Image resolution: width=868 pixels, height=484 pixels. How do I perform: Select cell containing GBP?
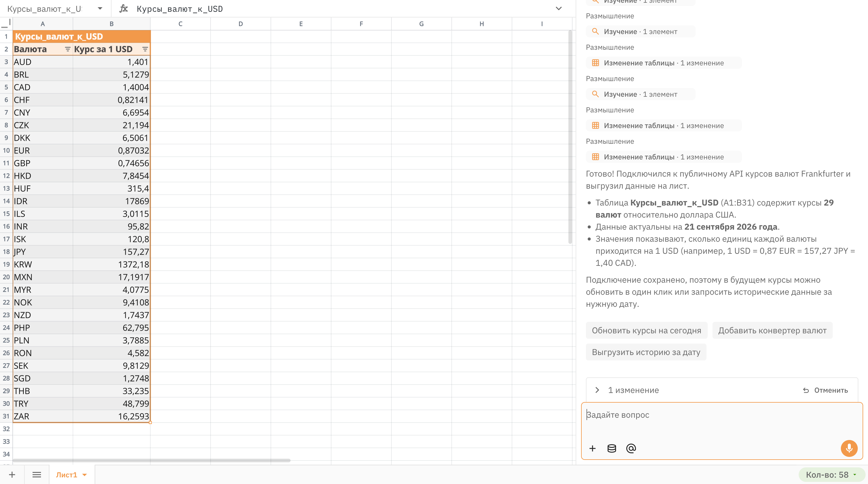[43, 163]
